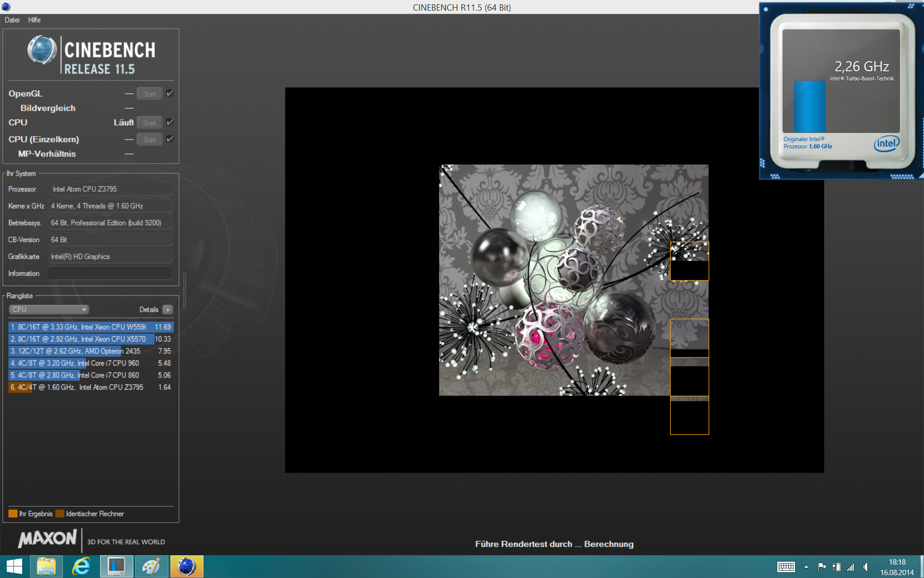924x578 pixels.
Task: Open the Rangliste CPU dropdown
Action: (x=49, y=310)
